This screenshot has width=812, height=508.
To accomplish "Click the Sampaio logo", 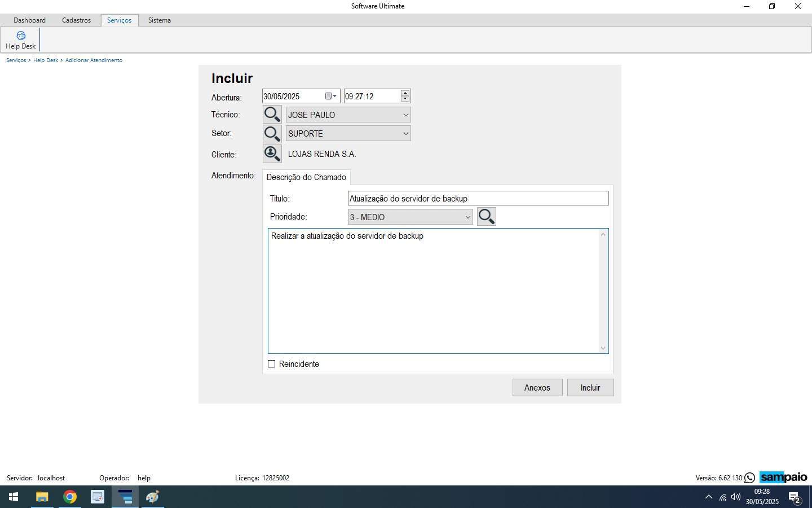I will click(783, 478).
